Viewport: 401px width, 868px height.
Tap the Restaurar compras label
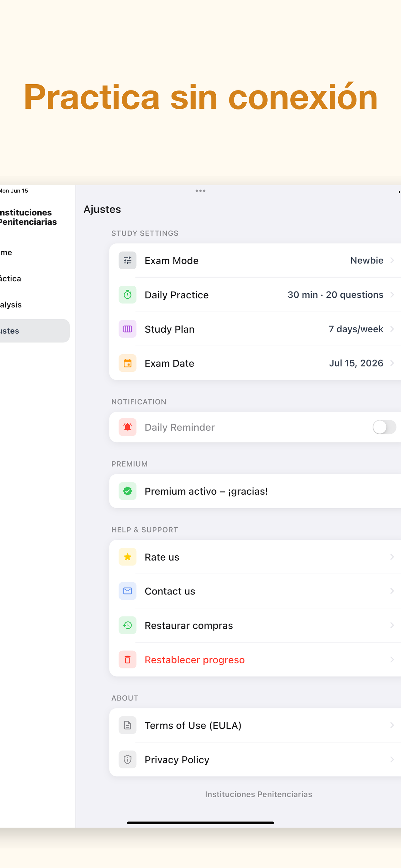click(x=189, y=625)
